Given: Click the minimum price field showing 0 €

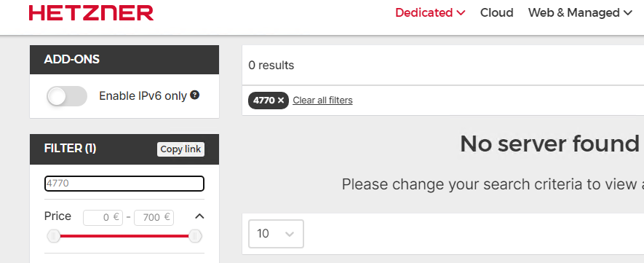Looking at the screenshot, I should 103,217.
